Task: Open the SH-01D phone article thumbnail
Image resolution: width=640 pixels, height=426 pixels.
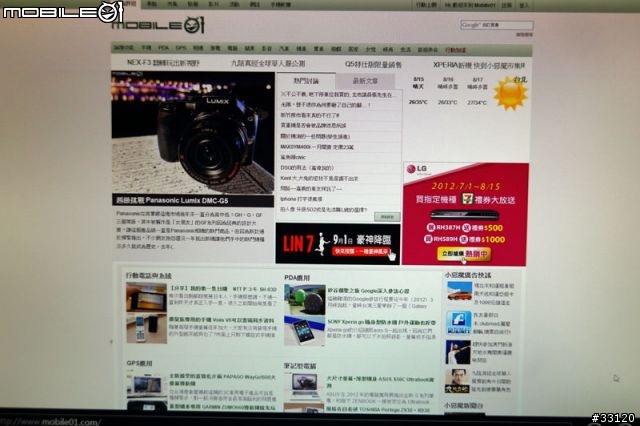Action: [x=146, y=297]
